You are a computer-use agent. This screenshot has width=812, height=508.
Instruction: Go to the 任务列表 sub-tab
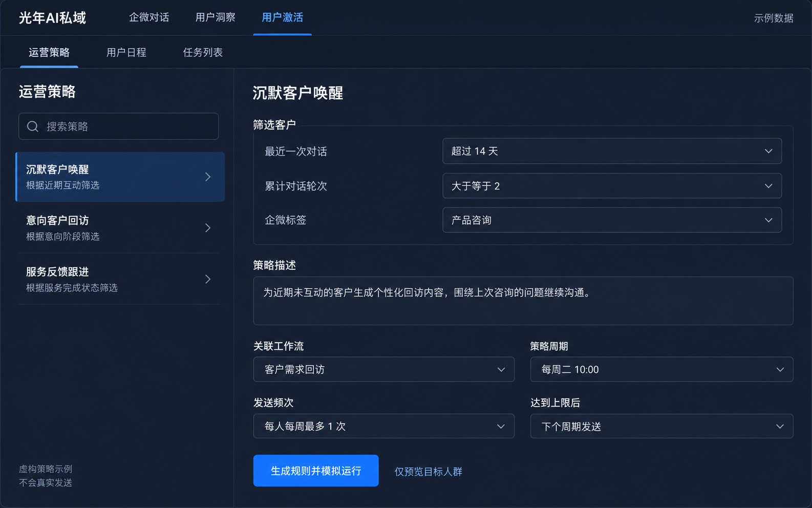tap(203, 52)
